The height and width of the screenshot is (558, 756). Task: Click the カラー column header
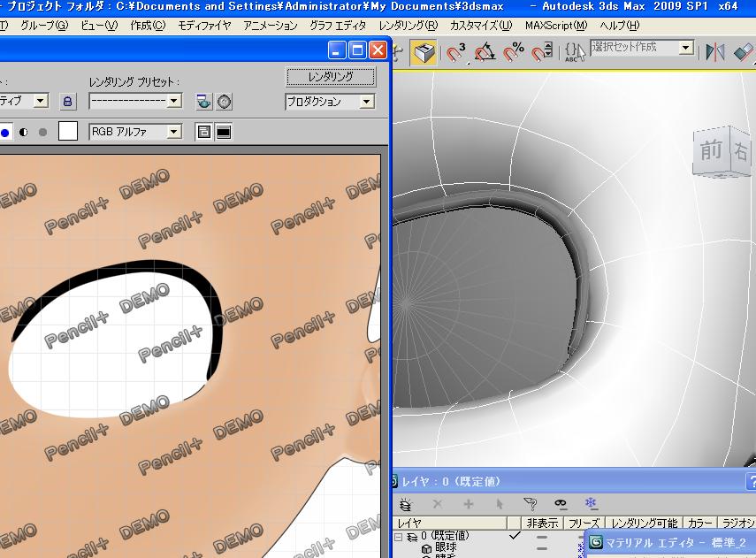[x=700, y=523]
